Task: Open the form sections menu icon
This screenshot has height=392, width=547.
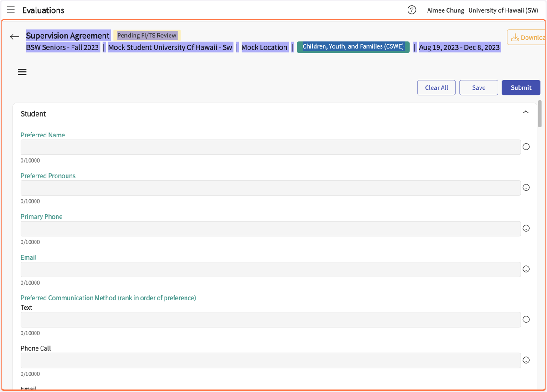Action: point(22,72)
